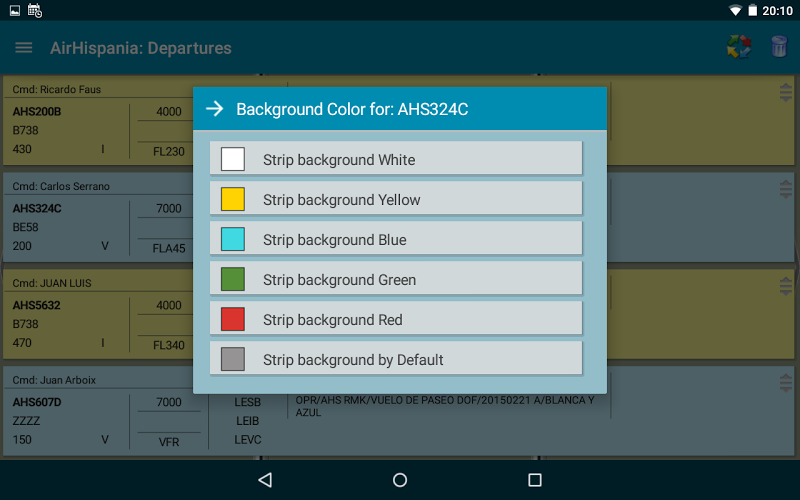Tap the AirHispania: Departures title
Image resolution: width=800 pixels, height=500 pixels.
[141, 48]
